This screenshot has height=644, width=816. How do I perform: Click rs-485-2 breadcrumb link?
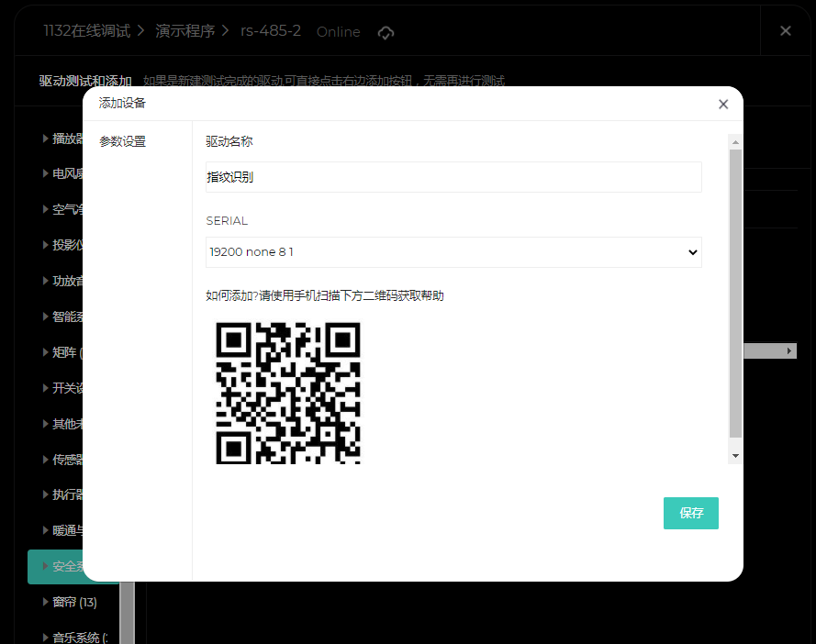[271, 31]
